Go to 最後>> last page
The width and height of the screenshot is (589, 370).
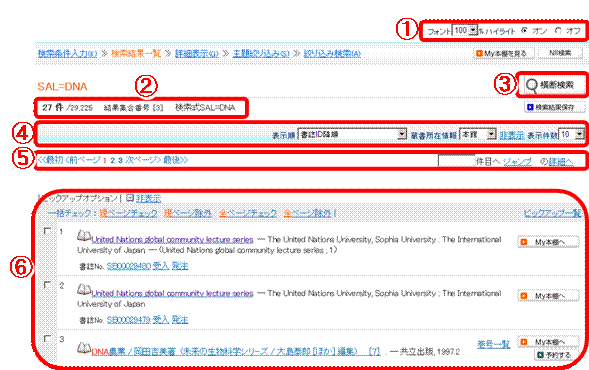pyautogui.click(x=175, y=160)
